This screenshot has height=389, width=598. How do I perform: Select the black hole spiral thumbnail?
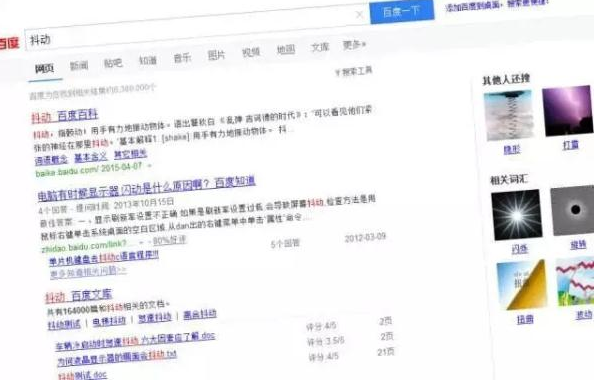573,211
